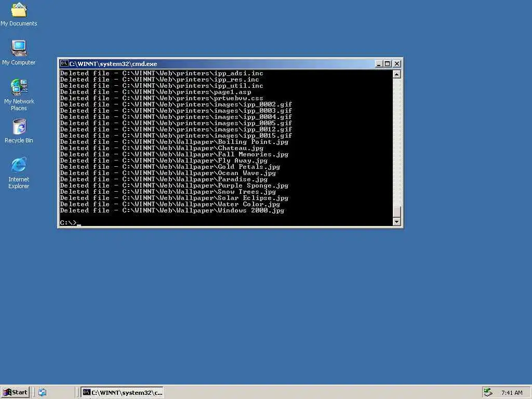Image resolution: width=532 pixels, height=399 pixels.
Task: Click the network tray icon
Action: click(x=488, y=392)
